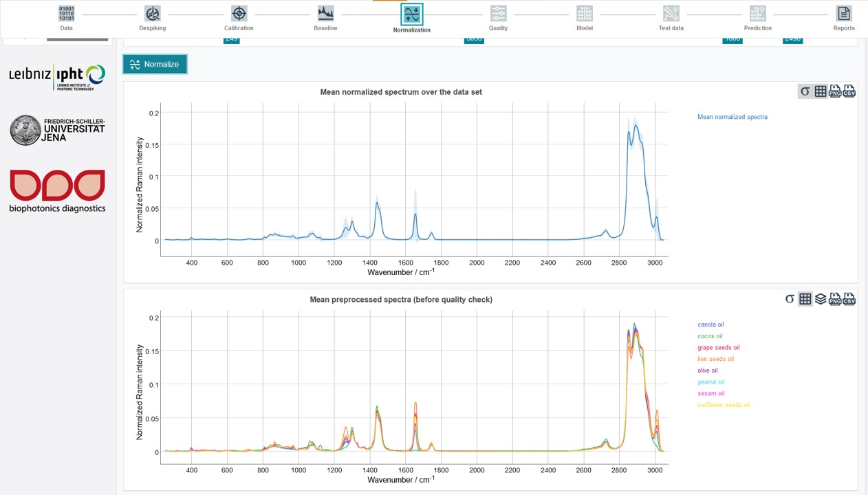Open the Calibration step
Screen dimensions: 868x495
pos(239,18)
